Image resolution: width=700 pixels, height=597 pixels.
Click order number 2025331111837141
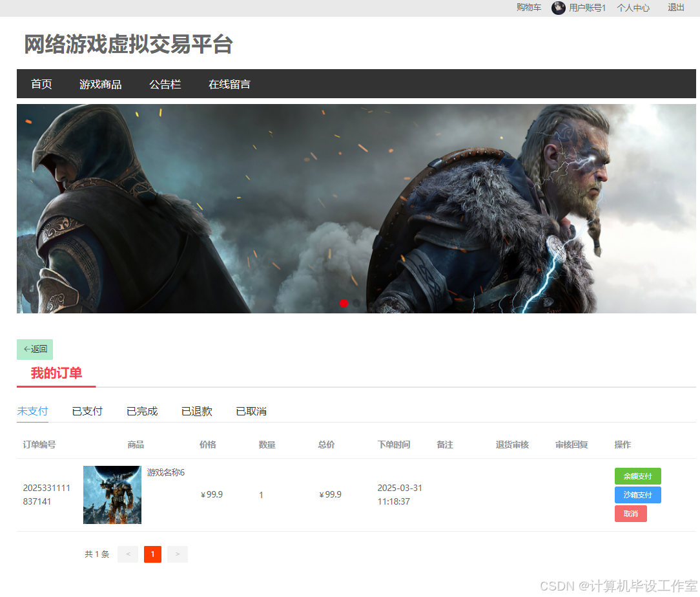coord(46,494)
